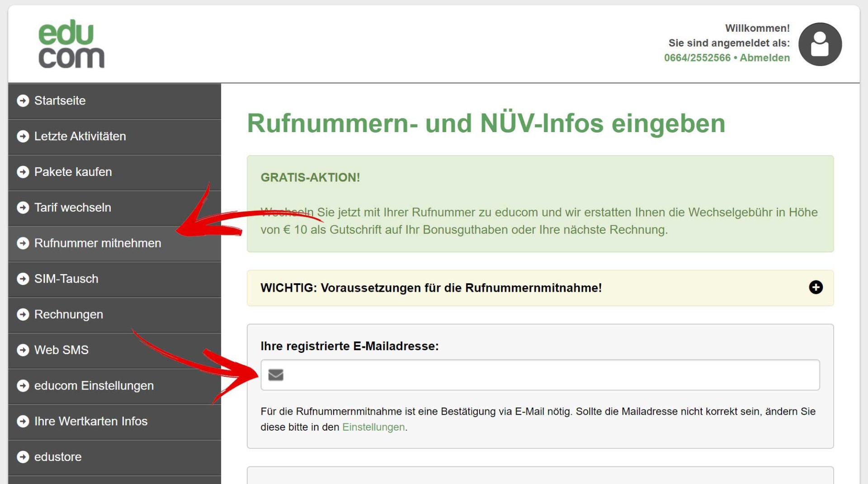Screen dimensions: 868x484
Task: Open the Einstellungen link in the email note
Action: pos(373,427)
